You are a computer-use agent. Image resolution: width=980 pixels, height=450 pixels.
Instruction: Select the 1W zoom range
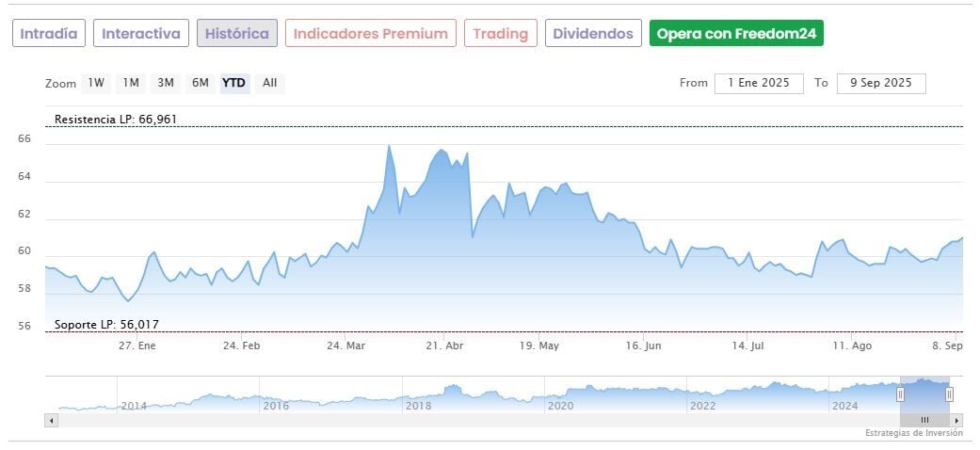click(x=96, y=83)
